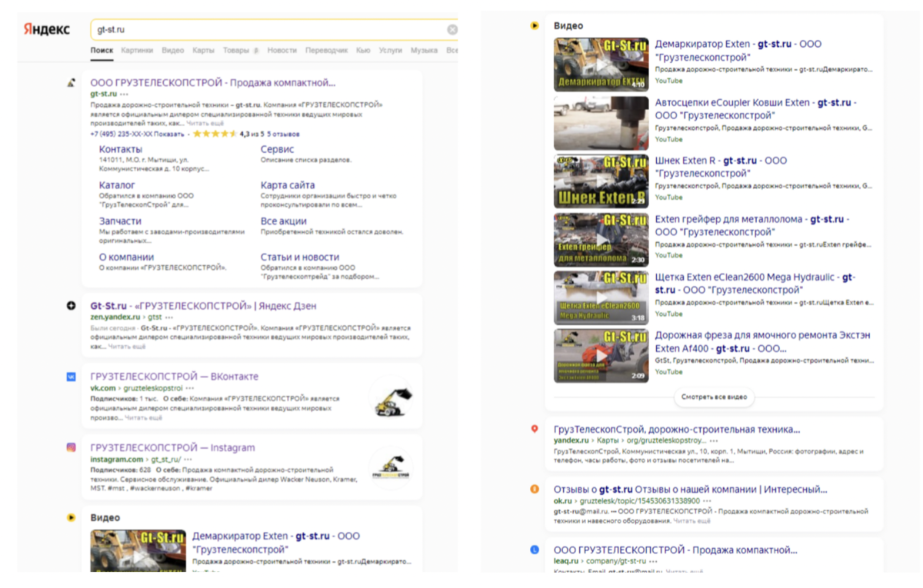The width and height of the screenshot is (923, 588).
Task: Click the red map pin icon beside ГрузТелескопСтрой result
Action: click(x=535, y=429)
